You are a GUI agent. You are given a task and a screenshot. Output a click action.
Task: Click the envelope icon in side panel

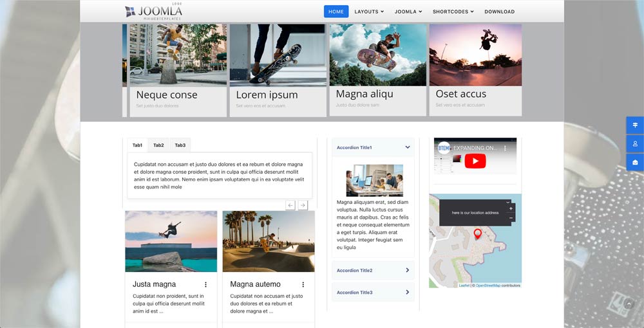(634, 162)
